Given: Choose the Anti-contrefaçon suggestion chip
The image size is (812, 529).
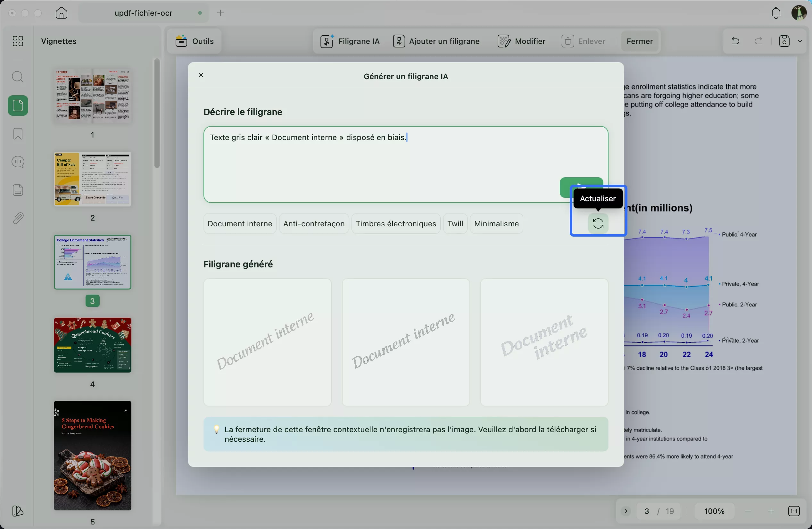Looking at the screenshot, I should (x=313, y=223).
